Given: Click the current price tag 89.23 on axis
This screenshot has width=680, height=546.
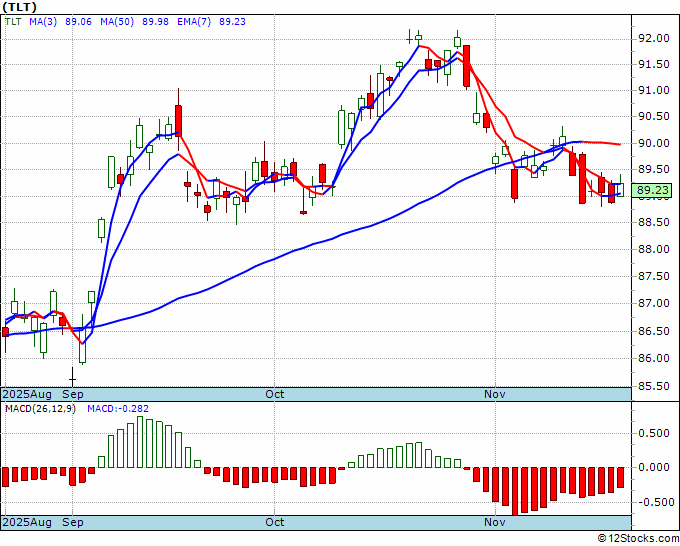Looking at the screenshot, I should coord(652,190).
